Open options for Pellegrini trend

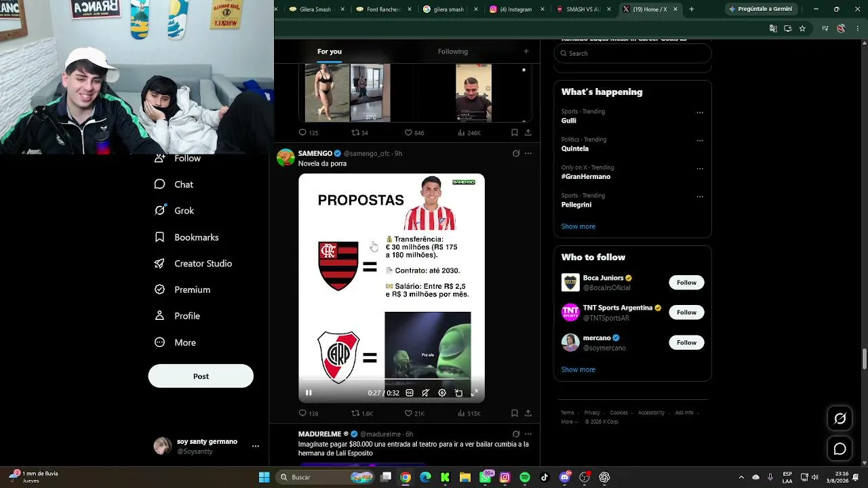click(x=700, y=197)
